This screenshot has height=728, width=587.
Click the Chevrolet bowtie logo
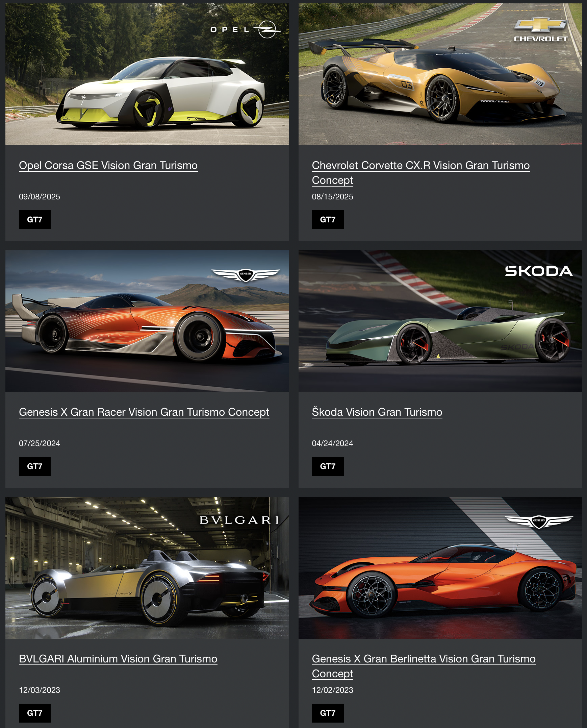click(540, 24)
